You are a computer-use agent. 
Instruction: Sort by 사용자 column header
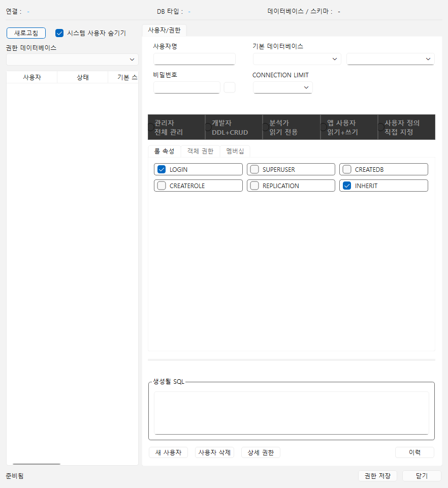31,77
